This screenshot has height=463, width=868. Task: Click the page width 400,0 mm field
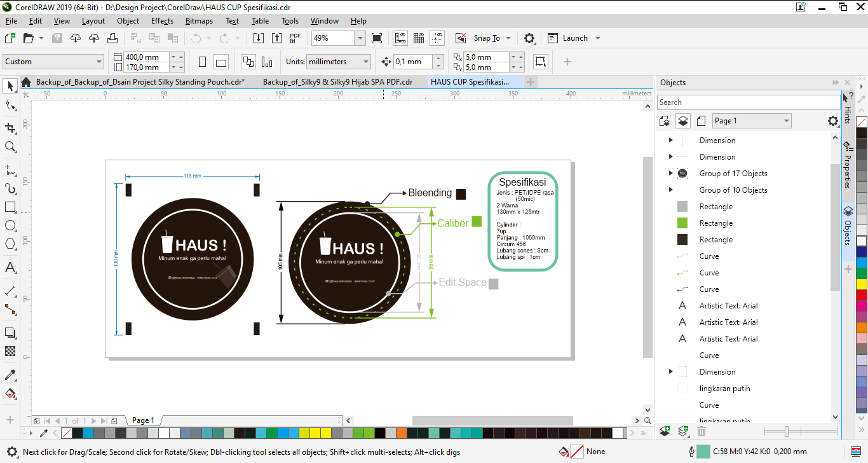[146, 57]
